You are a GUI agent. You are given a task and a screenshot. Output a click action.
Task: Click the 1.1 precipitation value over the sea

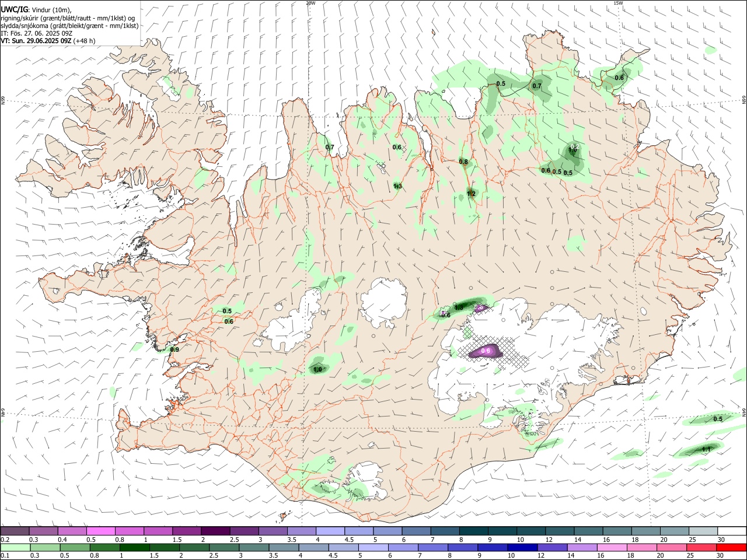tap(706, 449)
